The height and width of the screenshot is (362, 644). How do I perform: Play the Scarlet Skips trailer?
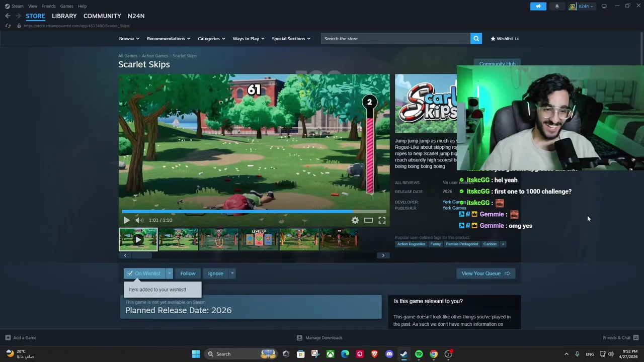(126, 220)
